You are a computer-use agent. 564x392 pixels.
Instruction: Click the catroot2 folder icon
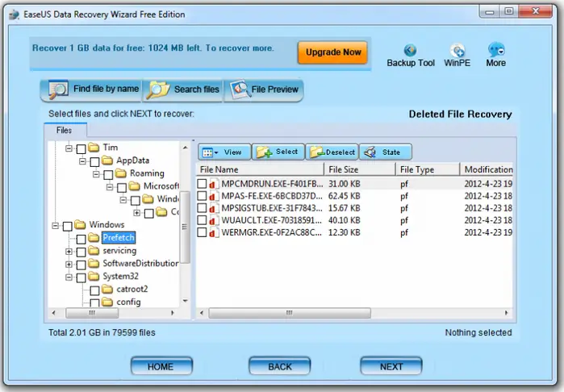107,289
